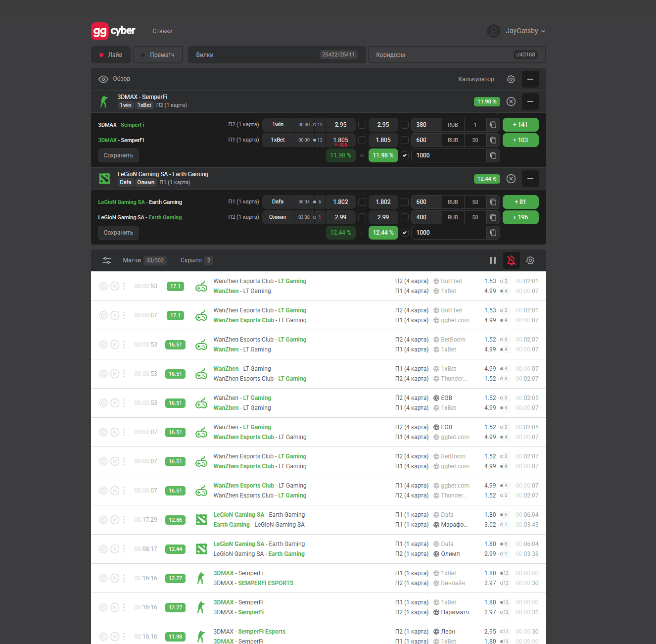Open matches list filter sliders icon
The width and height of the screenshot is (656, 644).
pyautogui.click(x=107, y=260)
